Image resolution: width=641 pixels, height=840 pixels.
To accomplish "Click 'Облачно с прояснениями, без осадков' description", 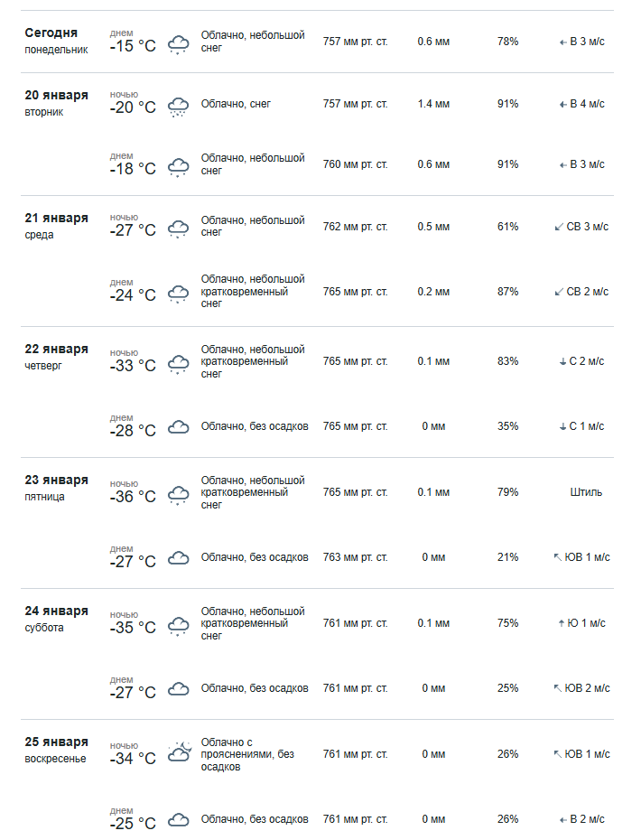I will point(247,754).
